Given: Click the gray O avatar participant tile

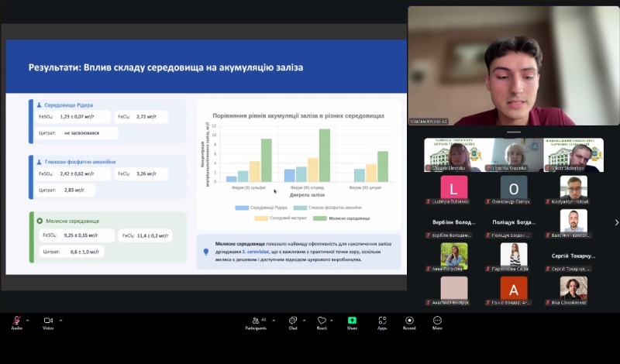Looking at the screenshot, I should 513,188.
